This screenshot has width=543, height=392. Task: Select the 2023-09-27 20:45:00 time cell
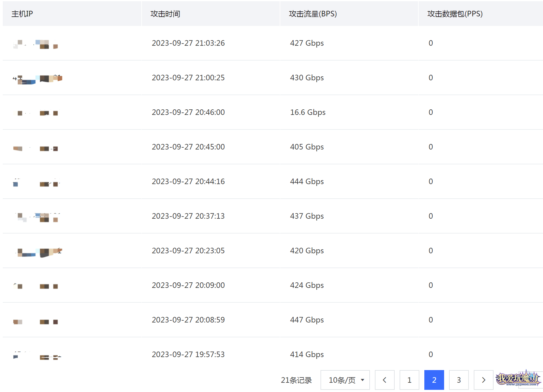(188, 147)
